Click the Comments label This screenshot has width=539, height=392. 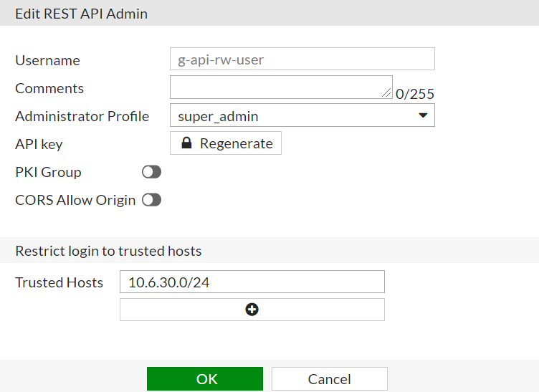tap(49, 88)
